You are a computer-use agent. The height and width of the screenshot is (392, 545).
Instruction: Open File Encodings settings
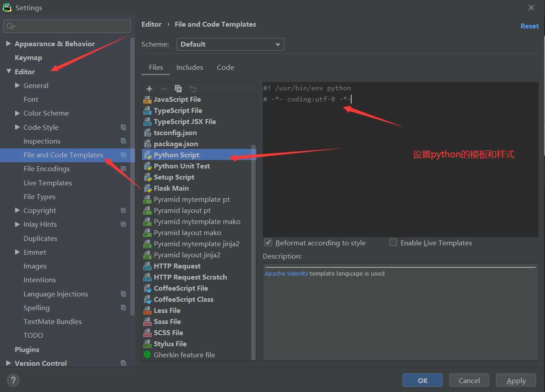click(47, 168)
